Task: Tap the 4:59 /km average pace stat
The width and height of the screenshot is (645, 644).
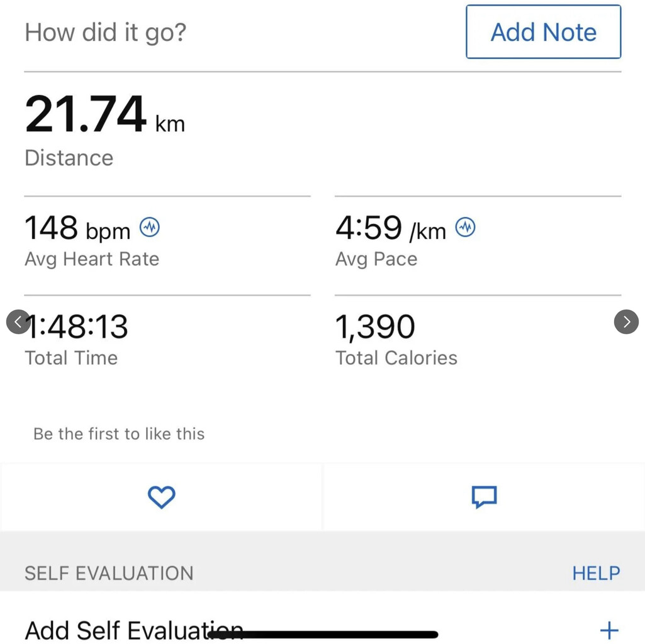Action: (390, 229)
